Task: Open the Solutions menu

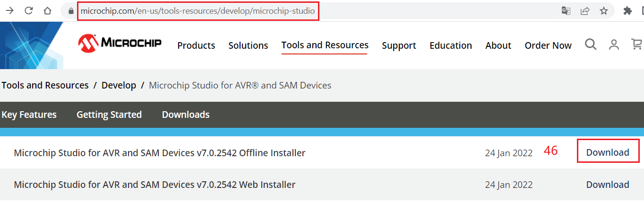Action: click(248, 45)
